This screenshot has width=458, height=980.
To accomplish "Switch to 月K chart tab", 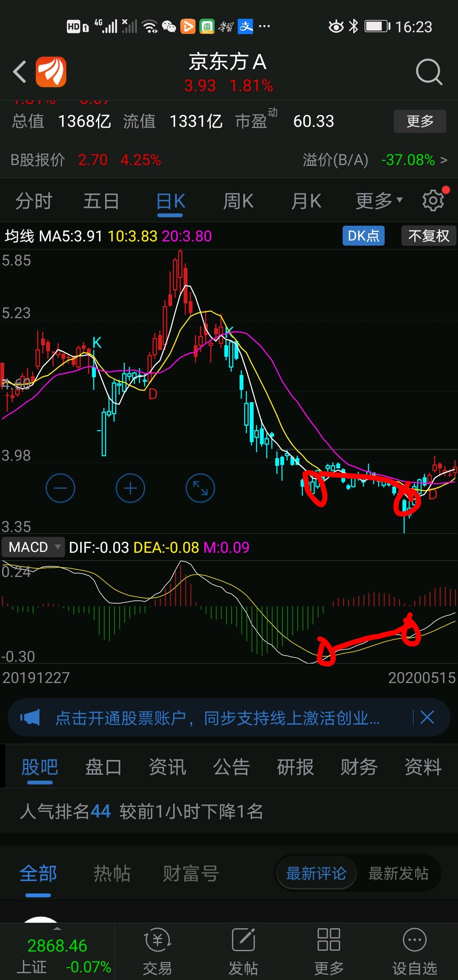I will coord(306,201).
